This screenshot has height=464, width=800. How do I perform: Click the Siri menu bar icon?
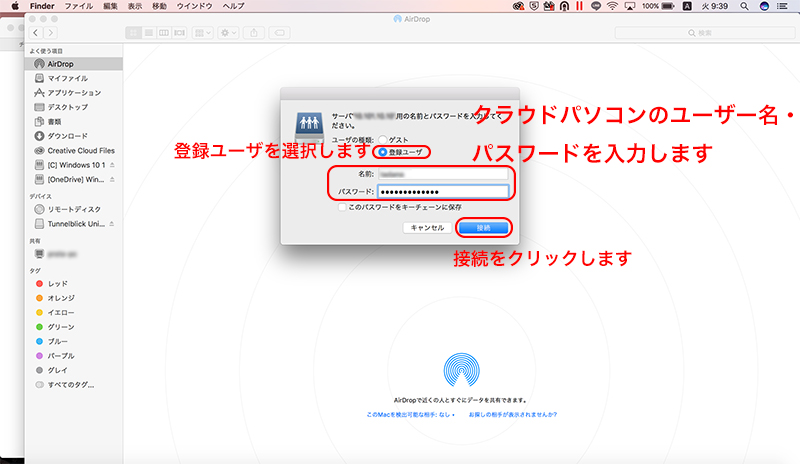[x=764, y=6]
